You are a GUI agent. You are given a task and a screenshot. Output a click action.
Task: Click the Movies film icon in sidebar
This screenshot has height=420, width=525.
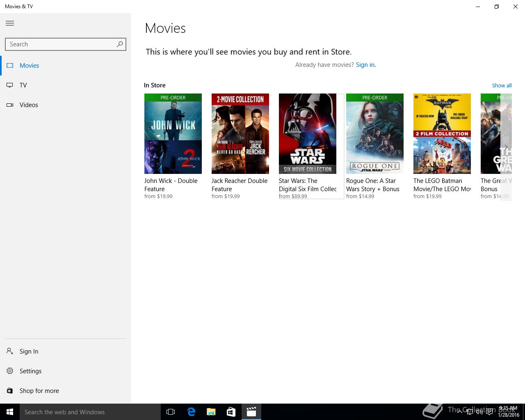click(x=10, y=65)
